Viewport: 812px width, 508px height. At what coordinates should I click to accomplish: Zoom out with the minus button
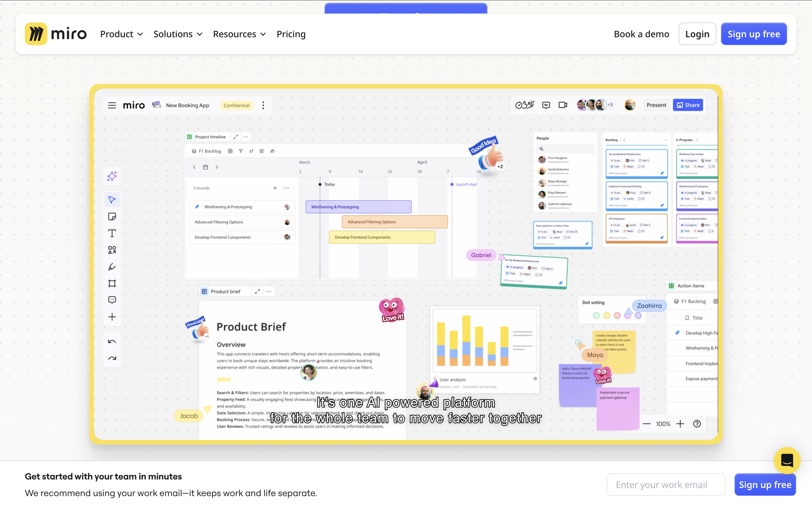646,424
